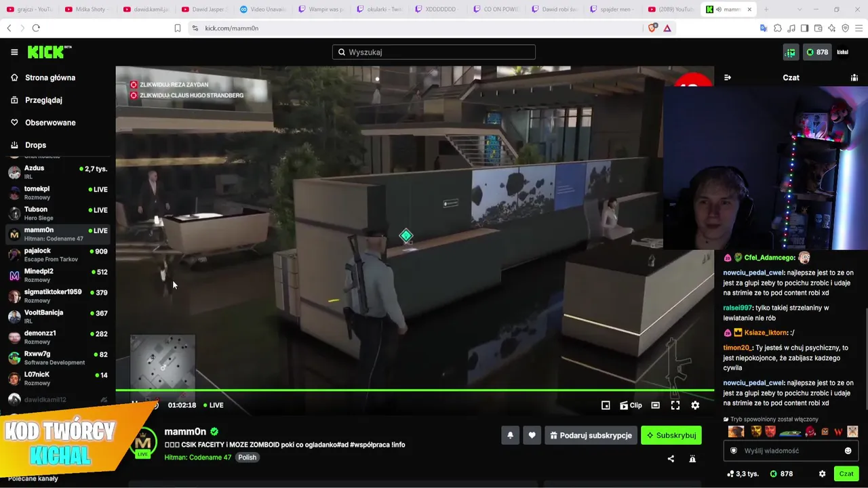This screenshot has width=868, height=488.
Task: Go back in the browser
Action: (9, 28)
